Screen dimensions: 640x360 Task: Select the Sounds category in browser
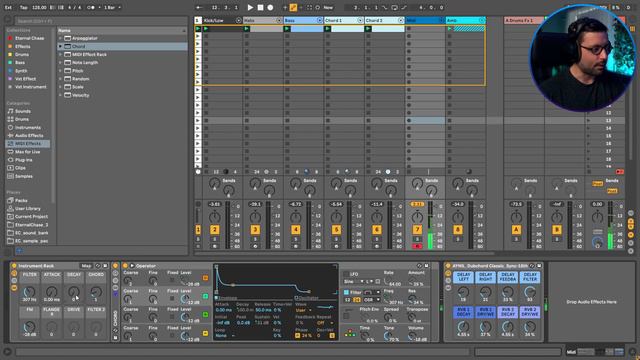pos(23,111)
